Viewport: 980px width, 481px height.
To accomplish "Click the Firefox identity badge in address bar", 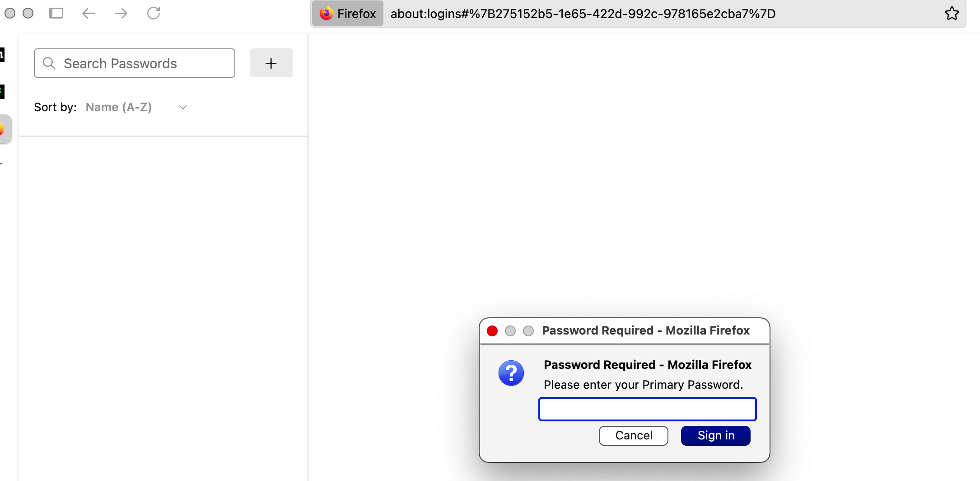I will coord(348,14).
